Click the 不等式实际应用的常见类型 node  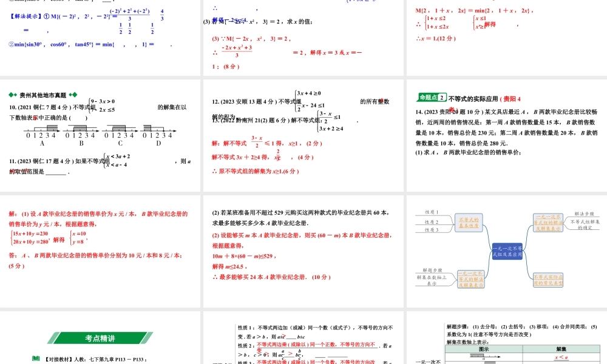(548, 280)
